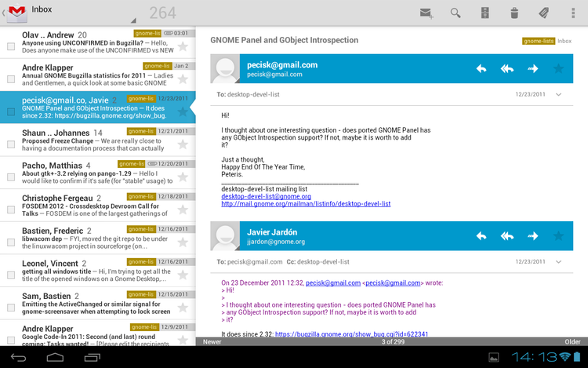Select the Shaun .. Johannes conversation checkbox
Image resolution: width=588 pixels, height=368 pixels.
point(11,144)
